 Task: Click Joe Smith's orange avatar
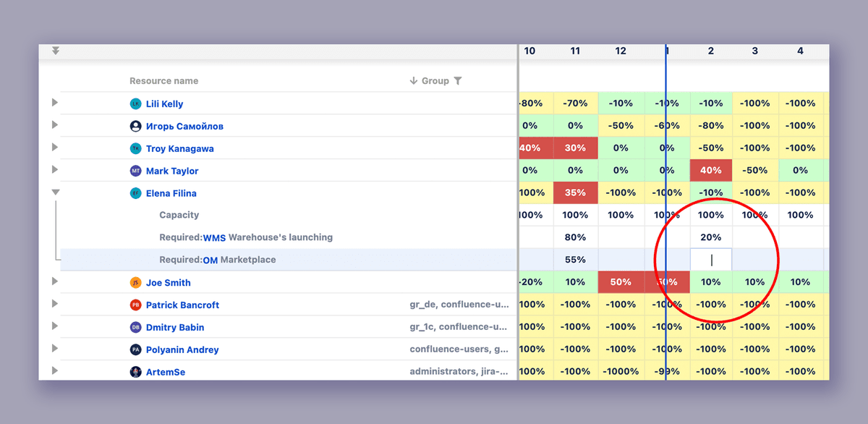[x=135, y=283]
